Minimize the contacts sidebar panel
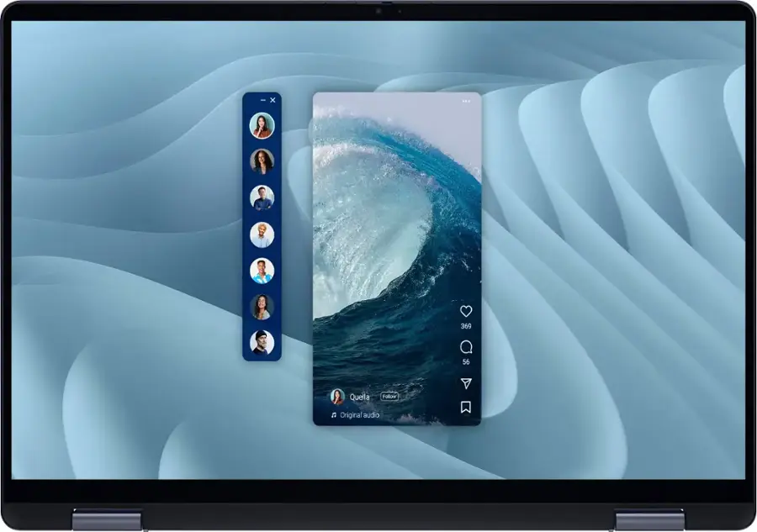 [x=263, y=100]
